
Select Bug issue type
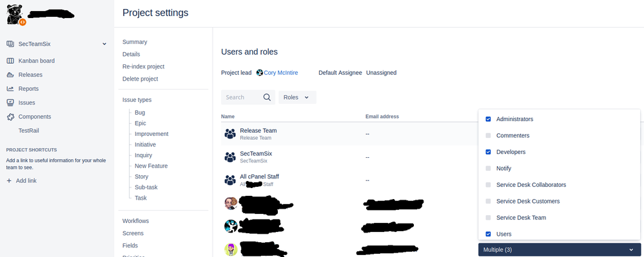pos(140,113)
